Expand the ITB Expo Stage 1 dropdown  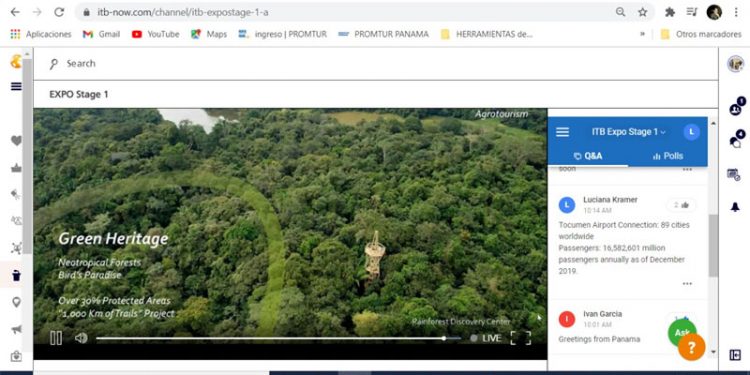629,132
